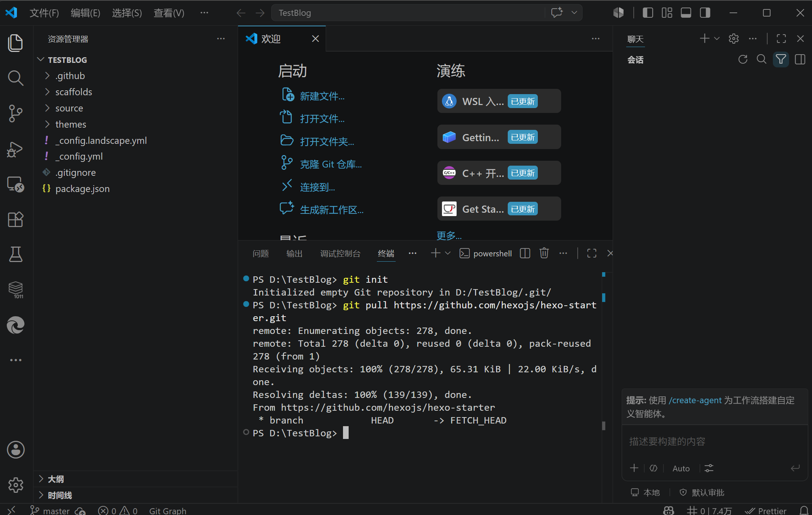
Task: Open package.json in the explorer
Action: point(135,189)
